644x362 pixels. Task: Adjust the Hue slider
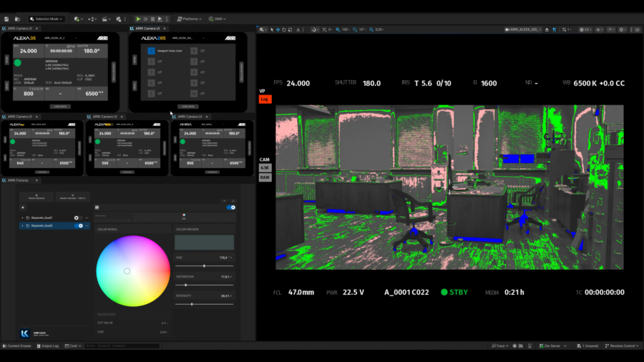pyautogui.click(x=204, y=266)
